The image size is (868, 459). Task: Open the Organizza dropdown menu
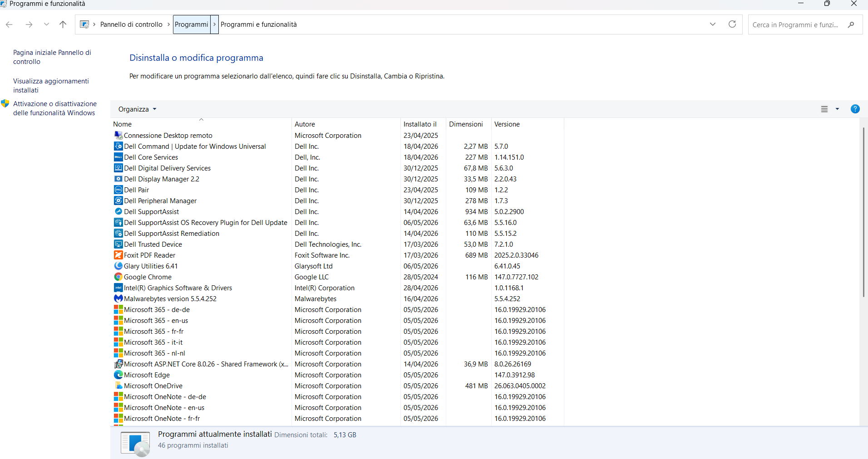point(137,109)
